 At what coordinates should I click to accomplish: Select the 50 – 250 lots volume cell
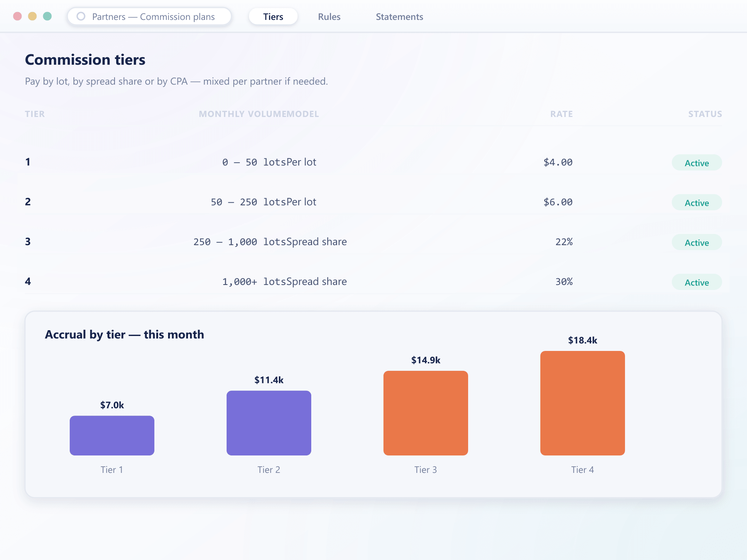(x=248, y=202)
